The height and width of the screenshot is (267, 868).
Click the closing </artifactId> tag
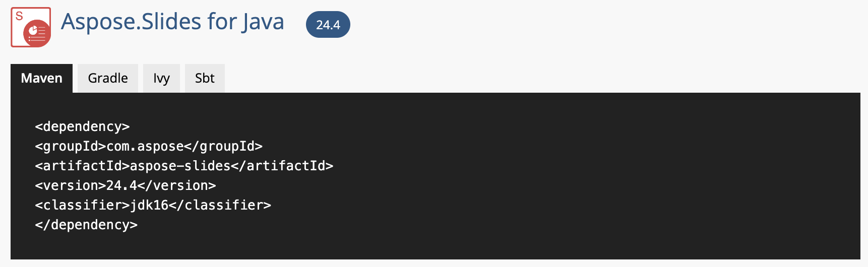[x=282, y=166]
